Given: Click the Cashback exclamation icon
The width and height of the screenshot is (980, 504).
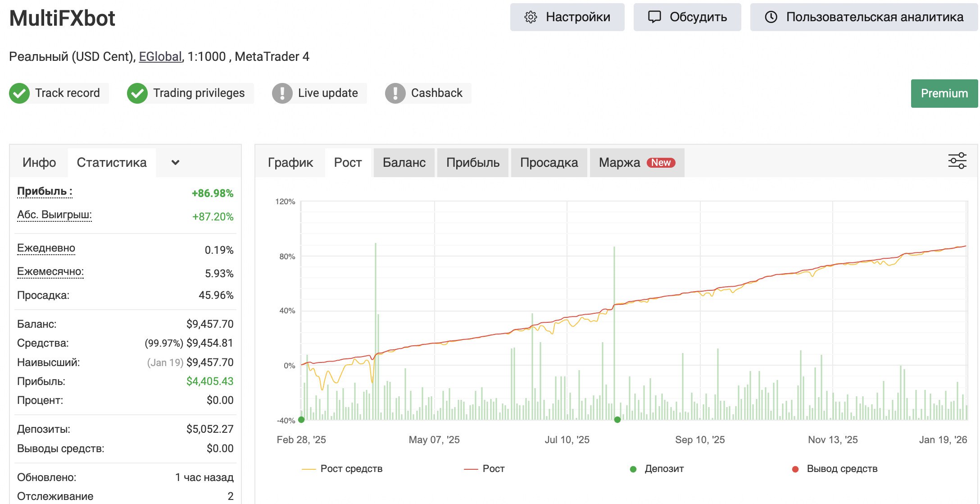Looking at the screenshot, I should (395, 93).
